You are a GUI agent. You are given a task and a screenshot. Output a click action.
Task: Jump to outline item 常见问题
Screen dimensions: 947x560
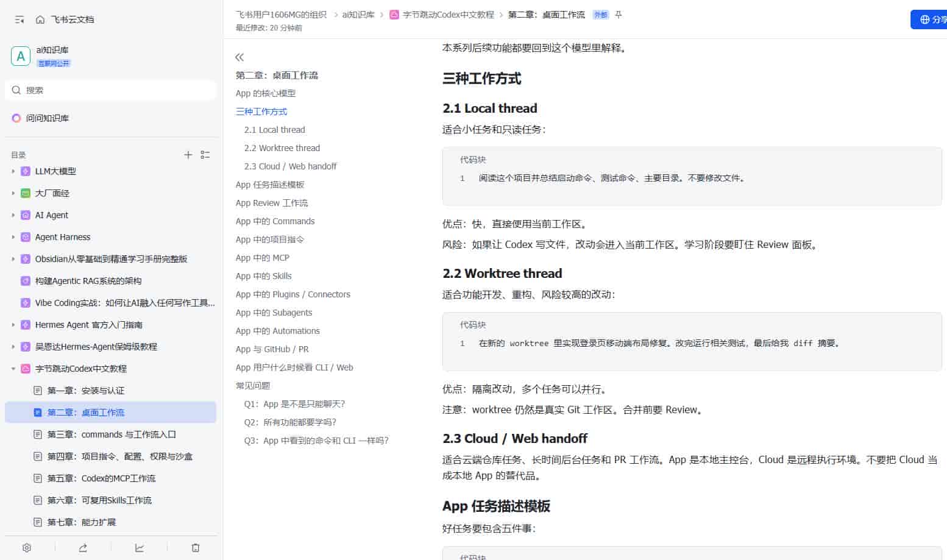[253, 386]
